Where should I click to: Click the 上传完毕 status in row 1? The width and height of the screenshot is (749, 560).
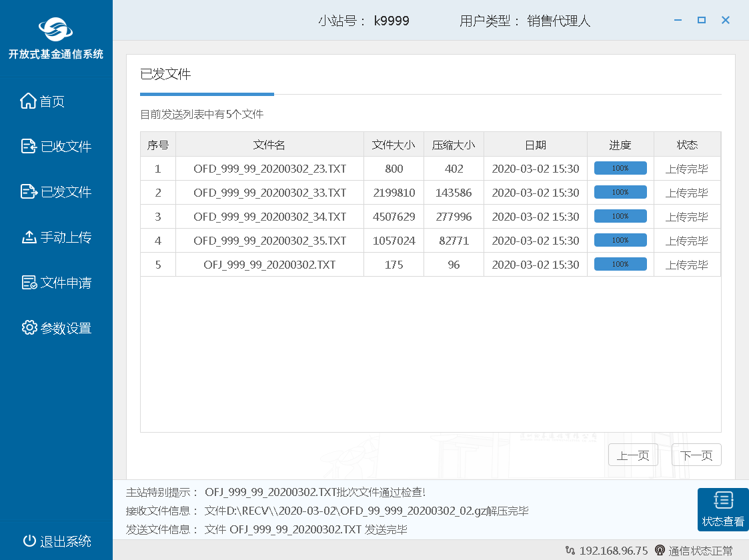pyautogui.click(x=687, y=169)
